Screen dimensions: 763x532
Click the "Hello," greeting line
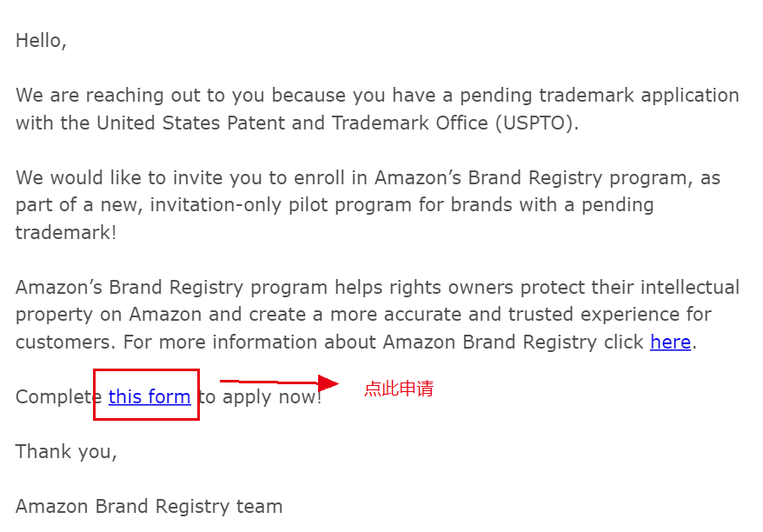(x=41, y=41)
